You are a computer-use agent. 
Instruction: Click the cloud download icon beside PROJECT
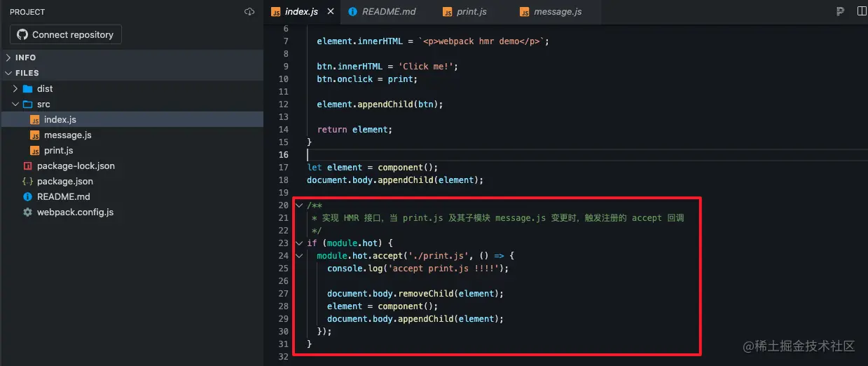(249, 12)
